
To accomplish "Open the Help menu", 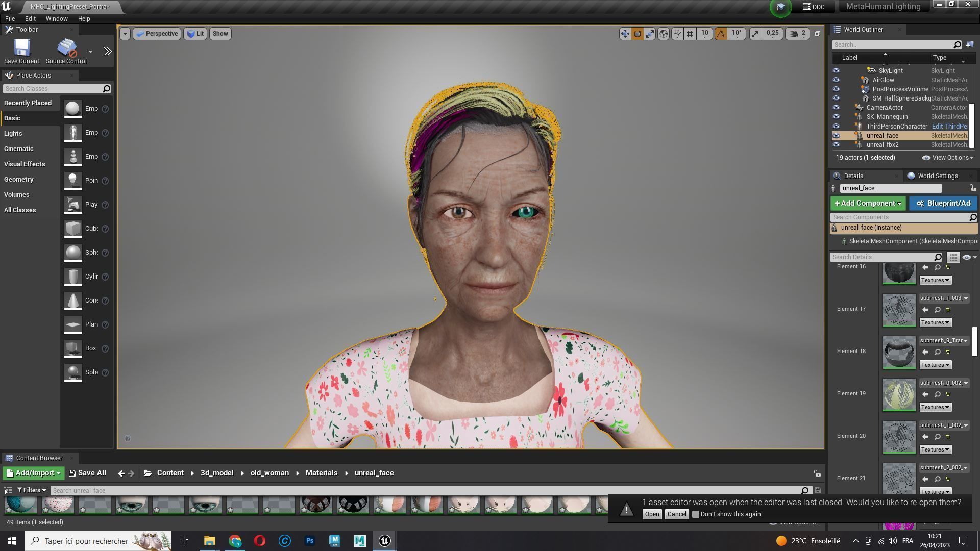I will [84, 18].
